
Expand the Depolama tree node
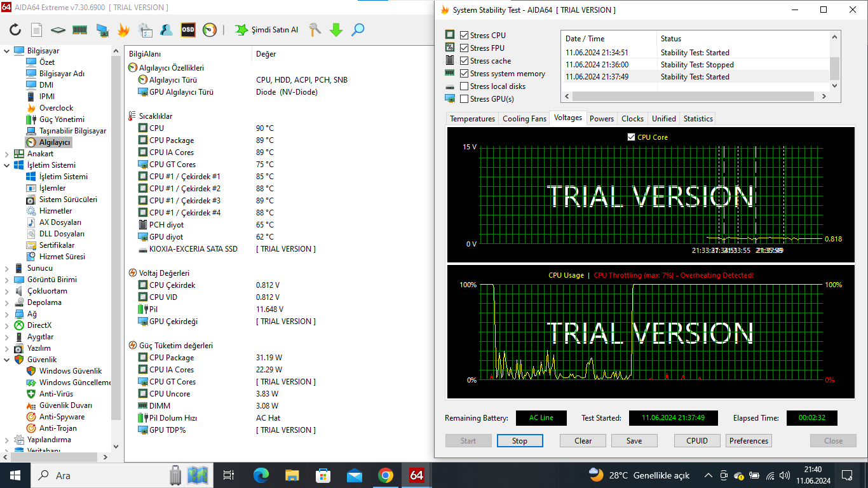point(7,302)
